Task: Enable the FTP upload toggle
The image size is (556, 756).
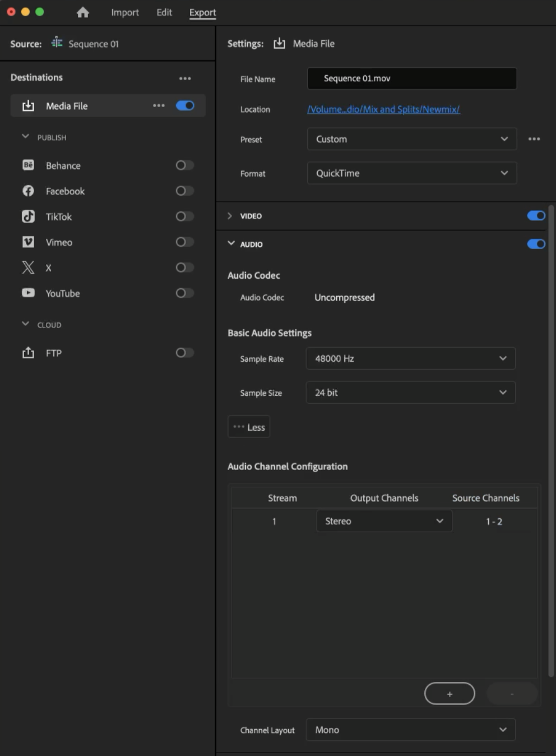Action: (185, 352)
